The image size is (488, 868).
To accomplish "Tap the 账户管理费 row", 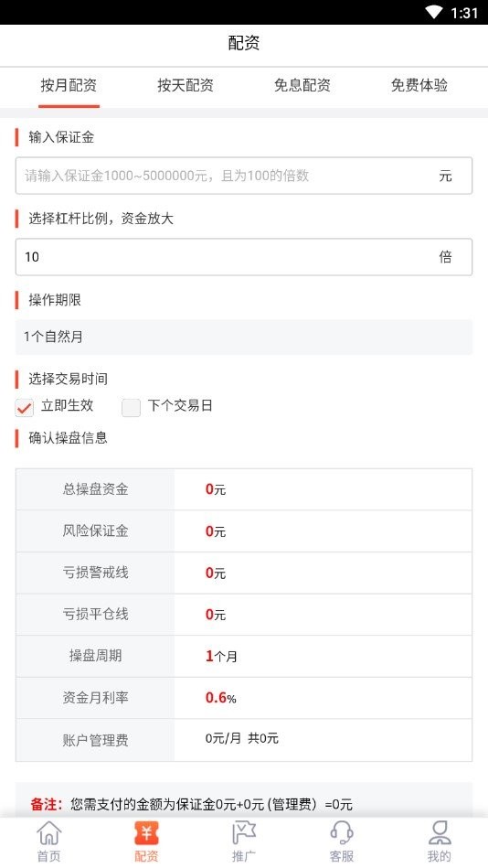I will click(244, 740).
